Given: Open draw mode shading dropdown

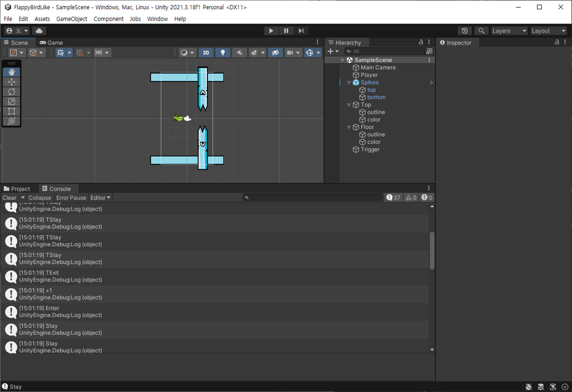Looking at the screenshot, I should click(188, 52).
